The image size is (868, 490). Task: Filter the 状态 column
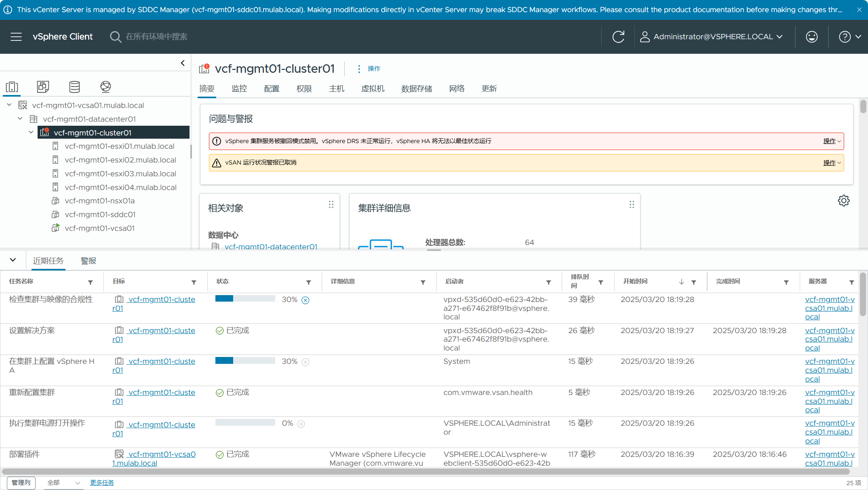point(309,282)
